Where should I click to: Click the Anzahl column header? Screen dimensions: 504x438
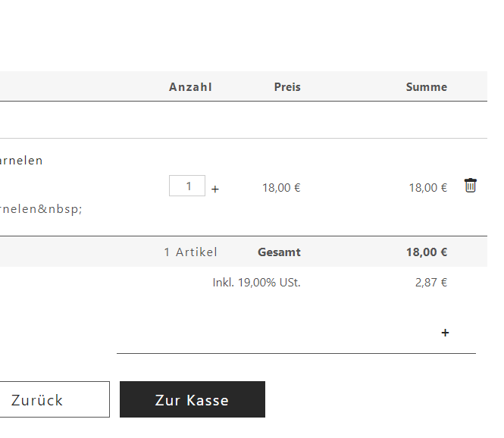click(190, 87)
